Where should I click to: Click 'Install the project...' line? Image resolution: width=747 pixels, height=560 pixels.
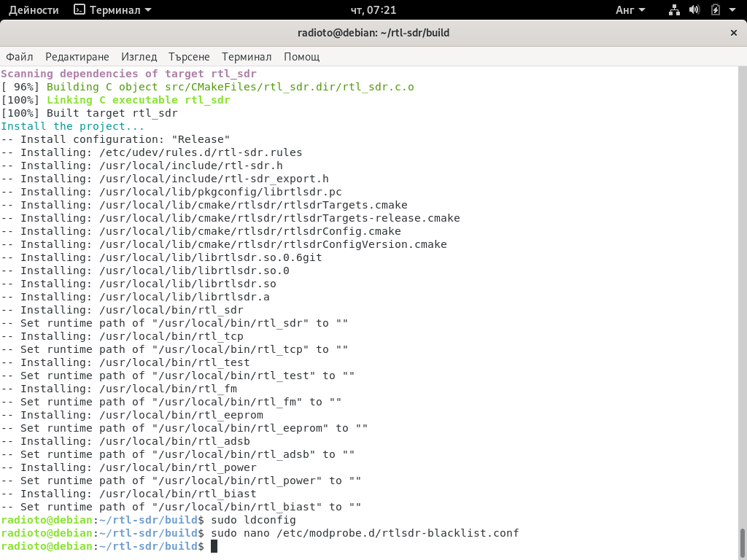[72, 126]
